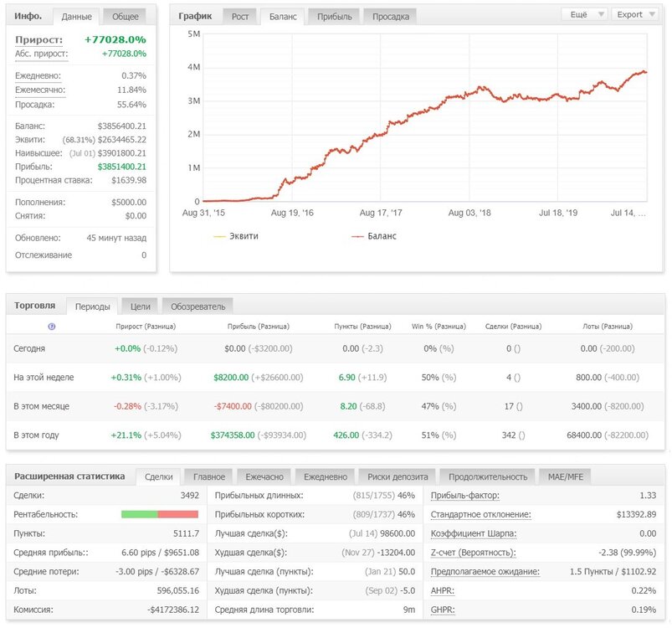
Task: Select the Просадка chart tab
Action: pyautogui.click(x=391, y=17)
